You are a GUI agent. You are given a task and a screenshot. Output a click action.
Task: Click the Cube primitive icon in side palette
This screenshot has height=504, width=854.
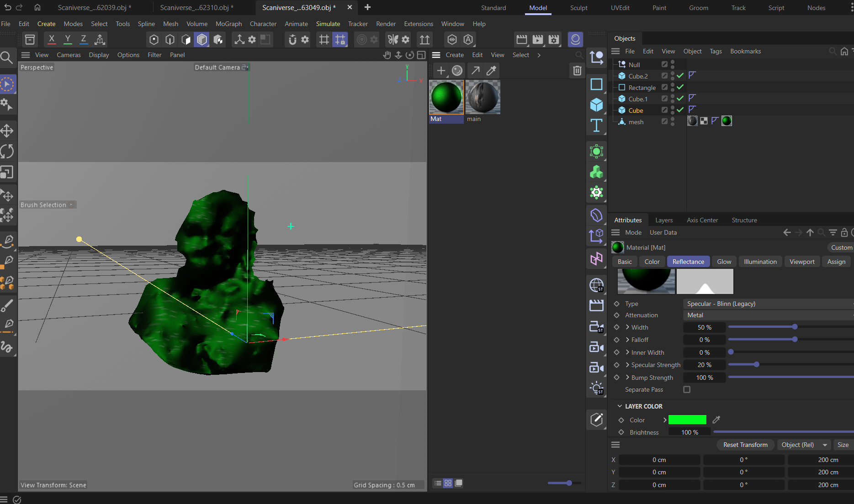596,105
